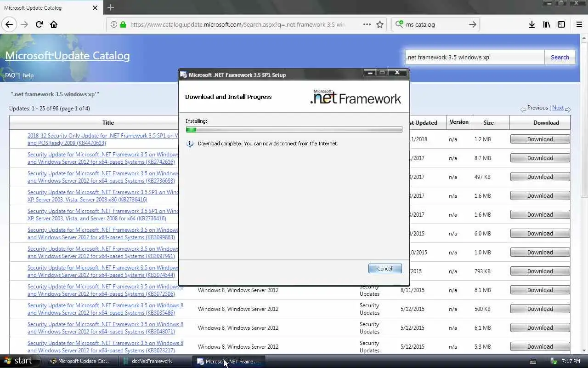The height and width of the screenshot is (368, 588).
Task: Open the KB2742616 update title link
Action: (103, 158)
